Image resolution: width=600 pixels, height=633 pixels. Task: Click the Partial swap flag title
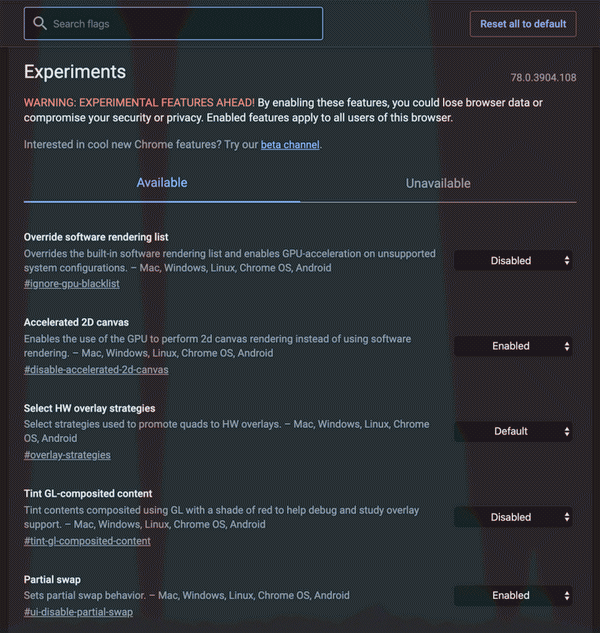click(52, 579)
